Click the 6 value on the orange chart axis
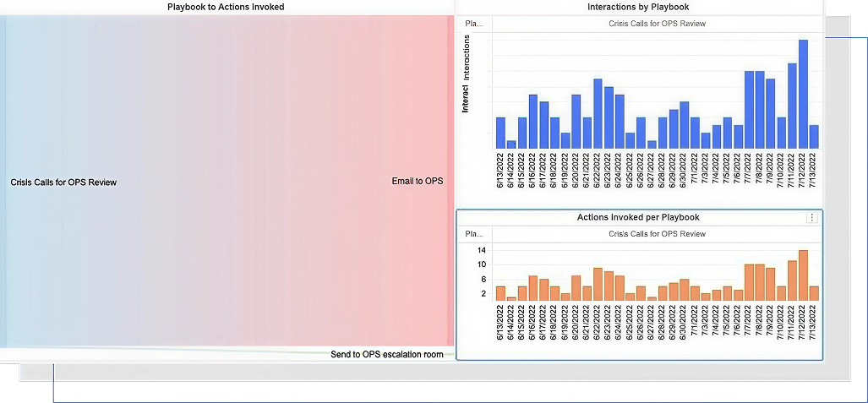 pyautogui.click(x=483, y=280)
